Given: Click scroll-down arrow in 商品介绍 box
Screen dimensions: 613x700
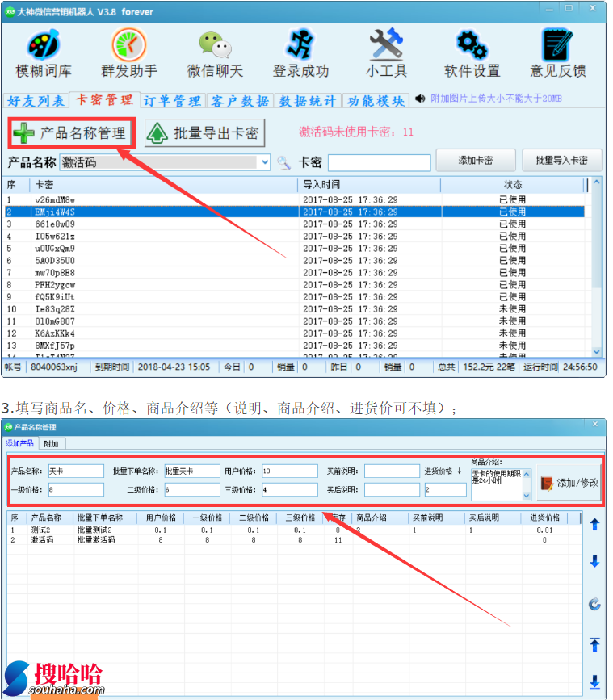Looking at the screenshot, I should [x=527, y=496].
